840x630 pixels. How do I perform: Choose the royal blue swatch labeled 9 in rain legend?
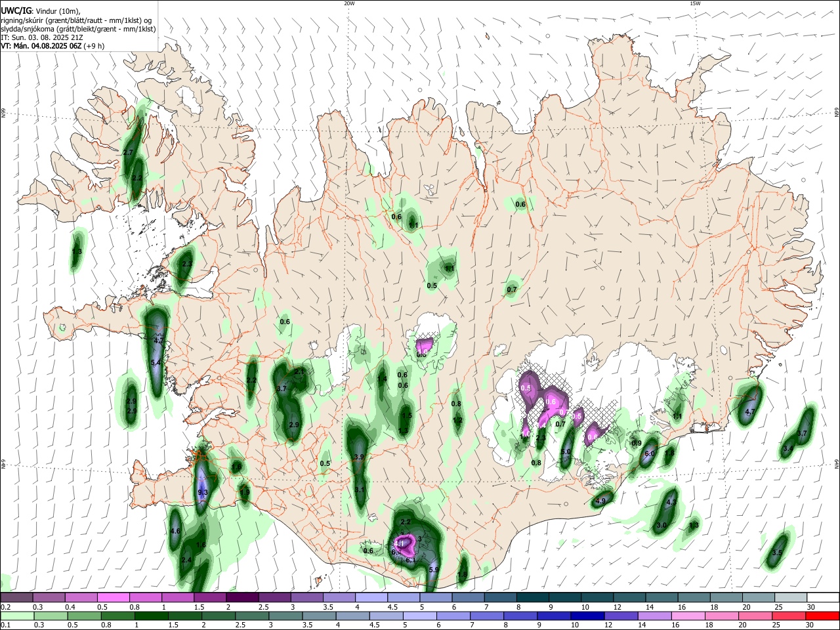554,616
